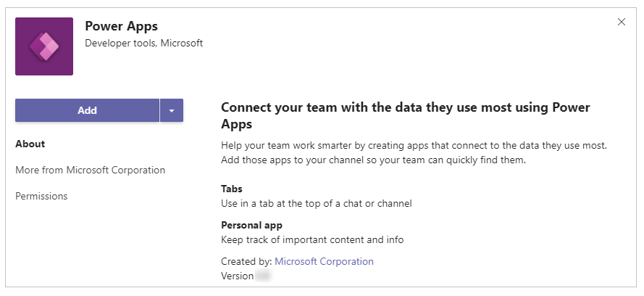Click the Version label
Viewport: 644px width, 296px height.
[237, 276]
